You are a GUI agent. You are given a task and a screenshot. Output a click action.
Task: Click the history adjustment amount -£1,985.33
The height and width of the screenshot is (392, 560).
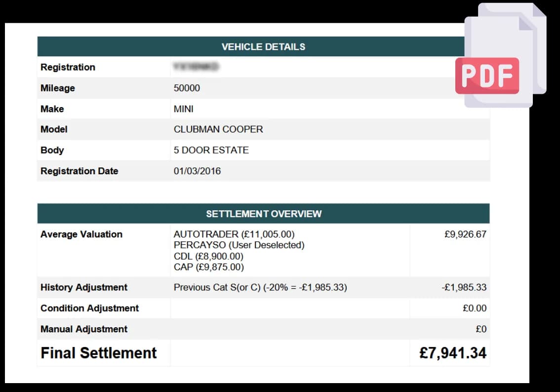pyautogui.click(x=464, y=287)
